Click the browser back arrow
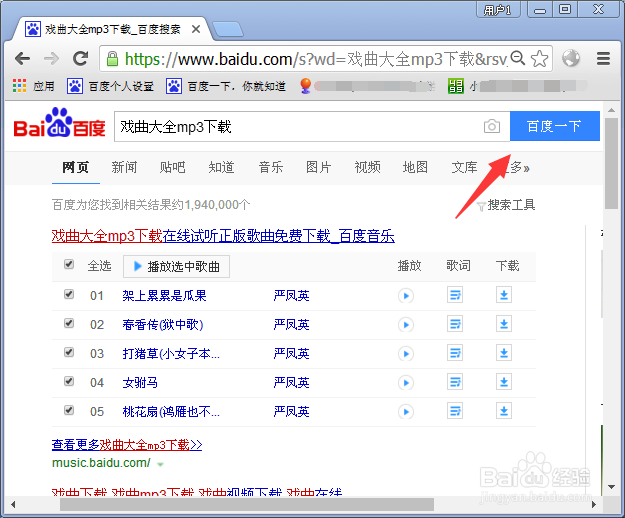Screen dimensions: 625x518 [x=22, y=59]
